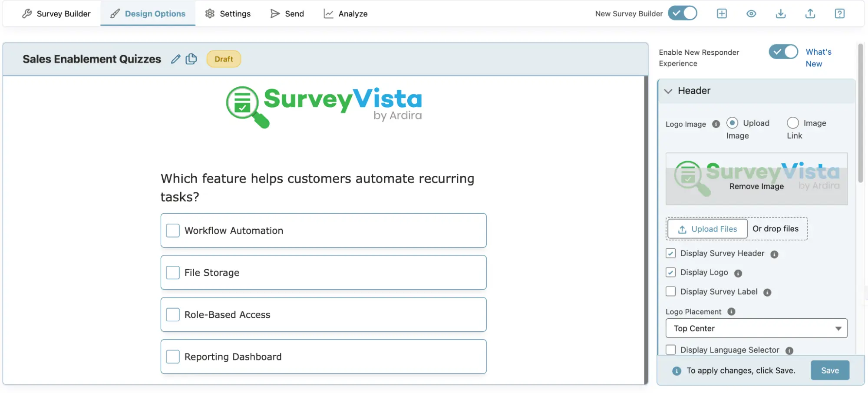Click the Save button
868x393 pixels.
tap(830, 370)
